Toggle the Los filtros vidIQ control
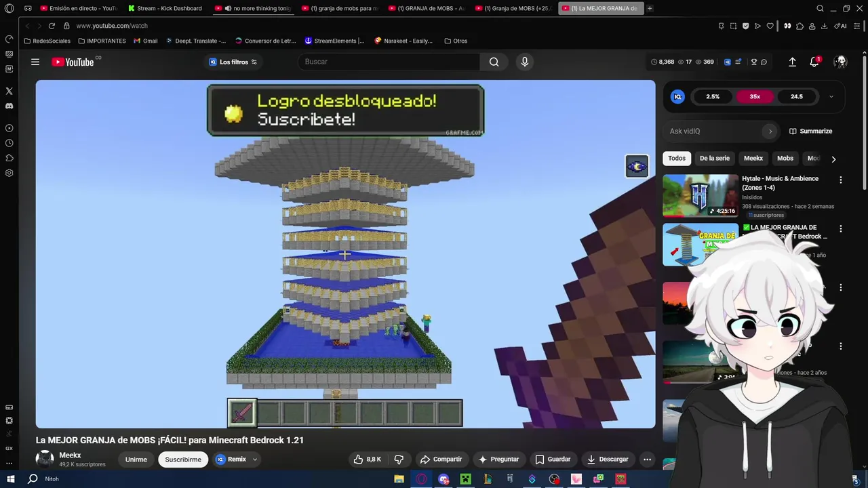The image size is (868, 488). (233, 62)
